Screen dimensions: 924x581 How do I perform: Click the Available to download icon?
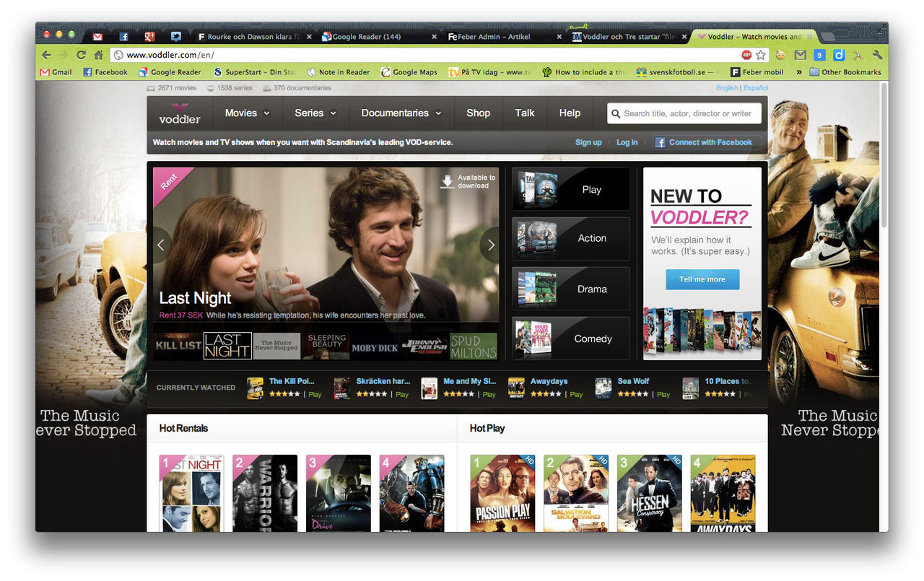tap(447, 181)
